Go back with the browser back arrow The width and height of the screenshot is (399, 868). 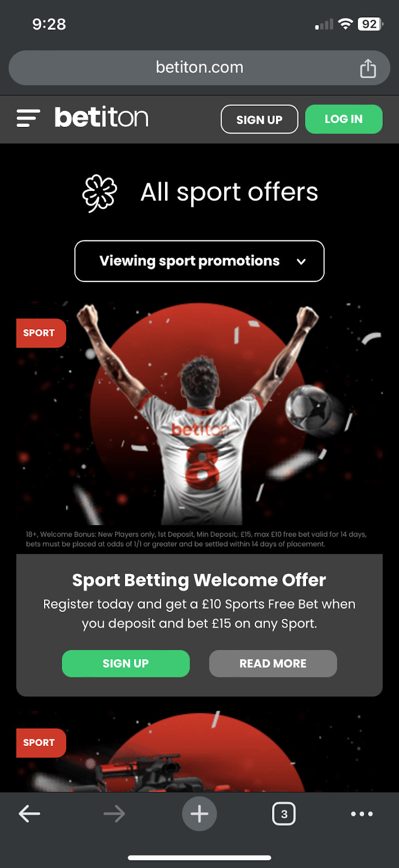(29, 813)
